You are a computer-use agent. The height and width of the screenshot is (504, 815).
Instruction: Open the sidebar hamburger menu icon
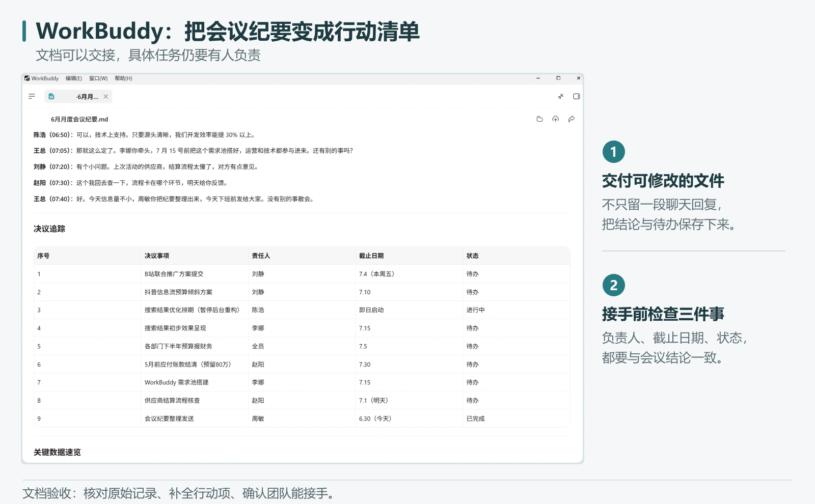[32, 96]
